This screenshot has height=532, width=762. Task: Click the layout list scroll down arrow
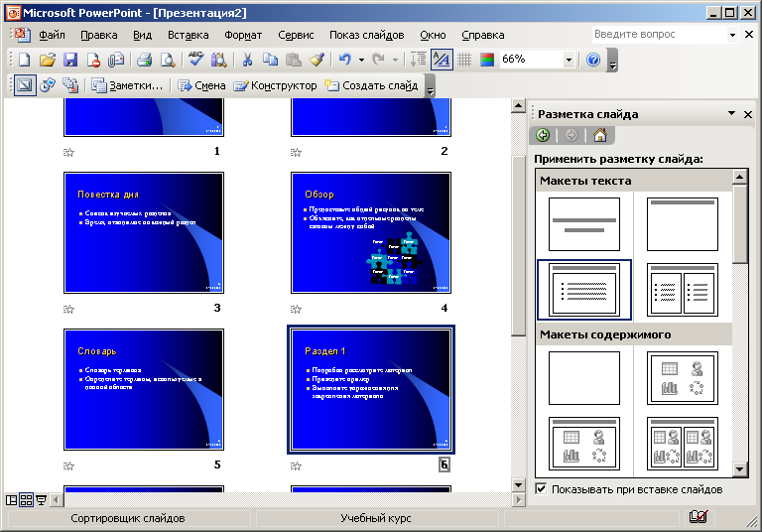point(739,469)
